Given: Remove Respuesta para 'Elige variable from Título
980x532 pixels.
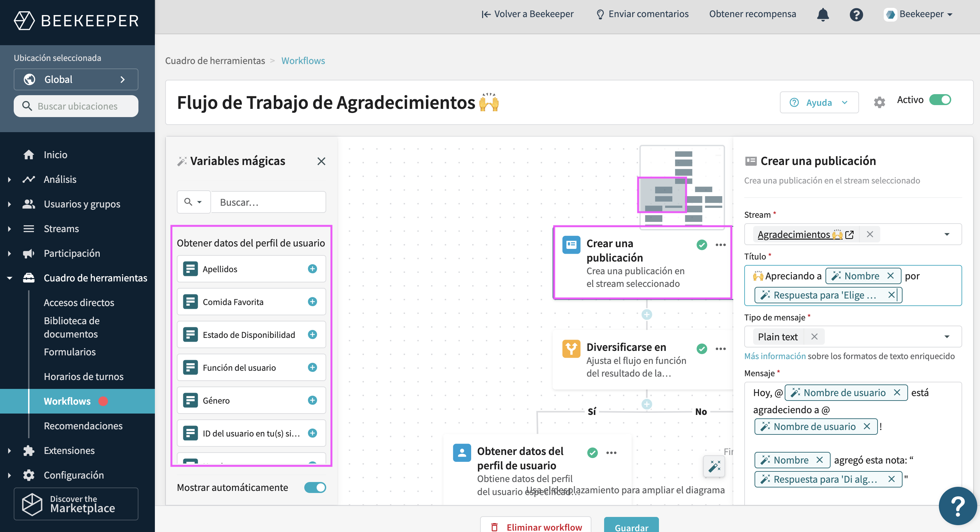Looking at the screenshot, I should [891, 295].
